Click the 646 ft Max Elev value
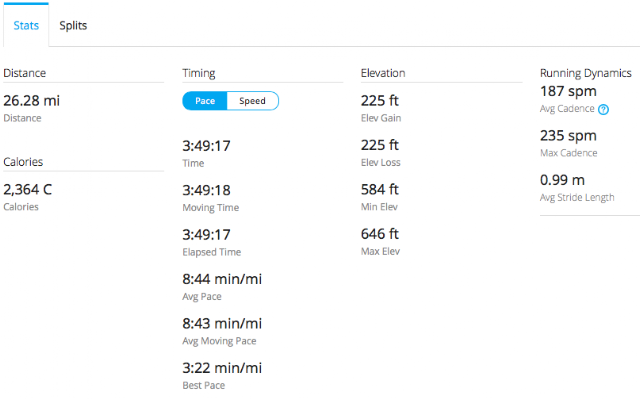The width and height of the screenshot is (640, 400). click(x=380, y=234)
